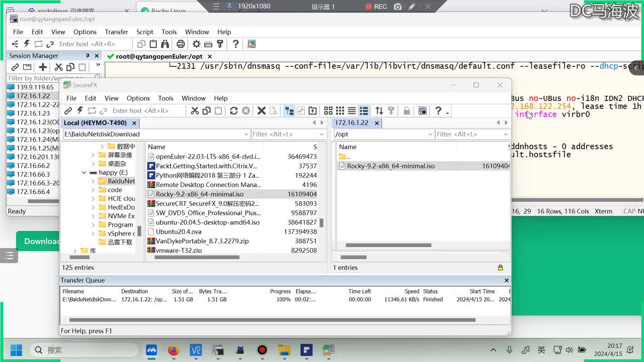The height and width of the screenshot is (362, 644).
Task: Click Print icon in SecureCRT toolbar
Action: coord(181,44)
